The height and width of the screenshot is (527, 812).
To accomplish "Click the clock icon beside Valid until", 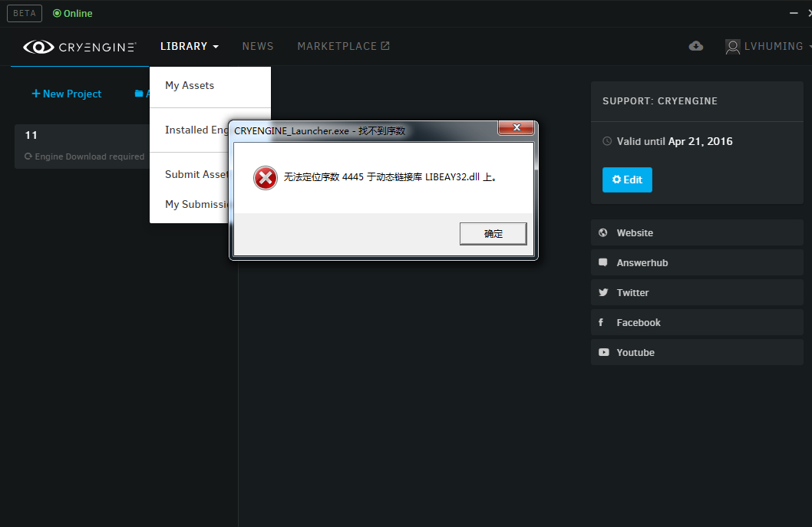I will click(x=607, y=141).
